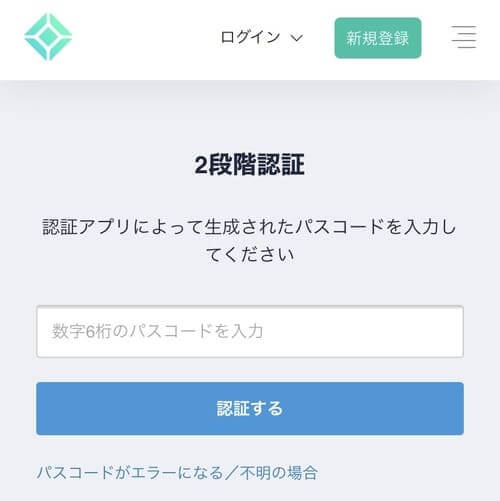Click the white header bar area
This screenshot has width=500, height=501.
250,40
